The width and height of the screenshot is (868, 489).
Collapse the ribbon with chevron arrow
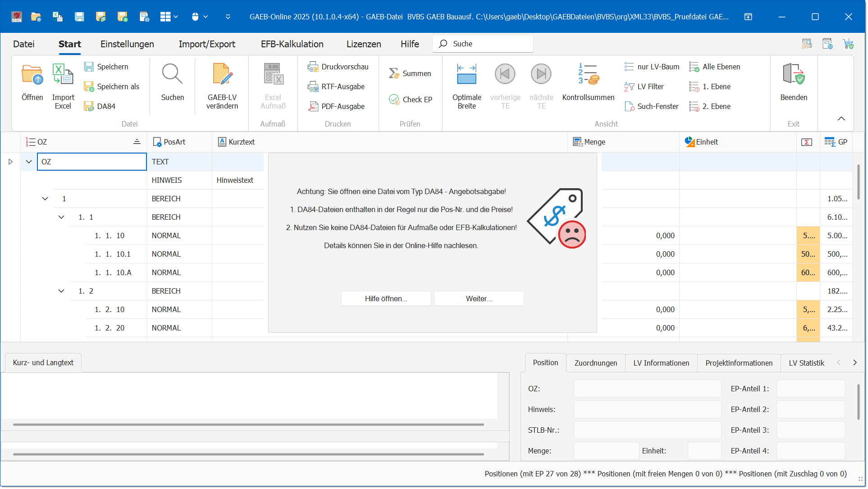coord(841,119)
